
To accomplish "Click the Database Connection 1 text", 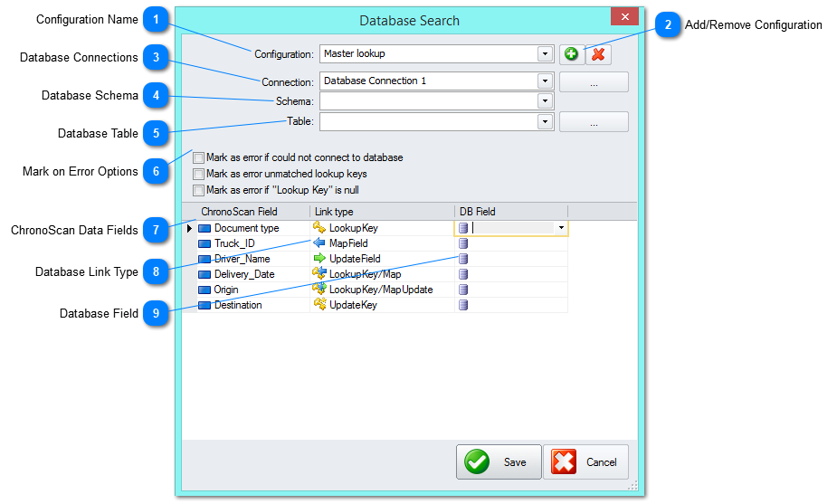I will (375, 81).
